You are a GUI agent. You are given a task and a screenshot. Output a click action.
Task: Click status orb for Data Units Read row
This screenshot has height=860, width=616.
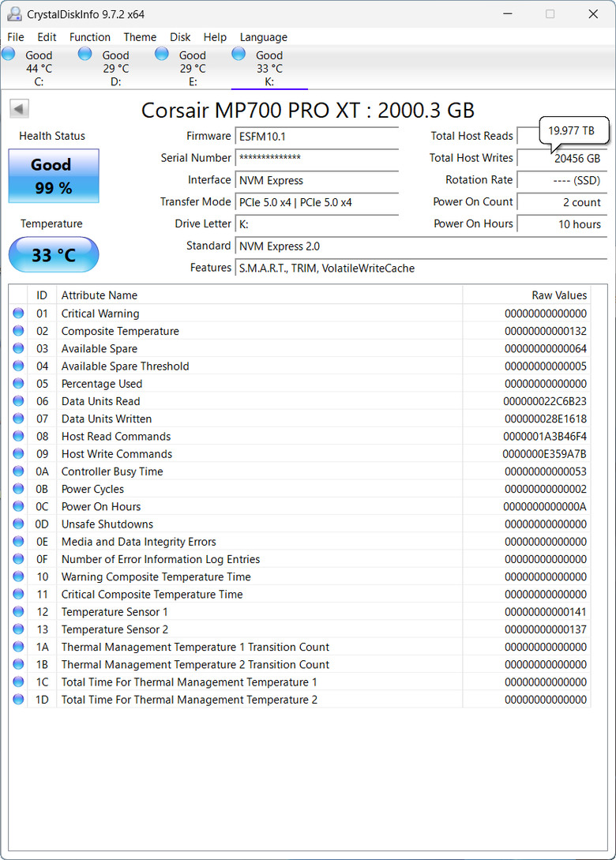coord(19,401)
